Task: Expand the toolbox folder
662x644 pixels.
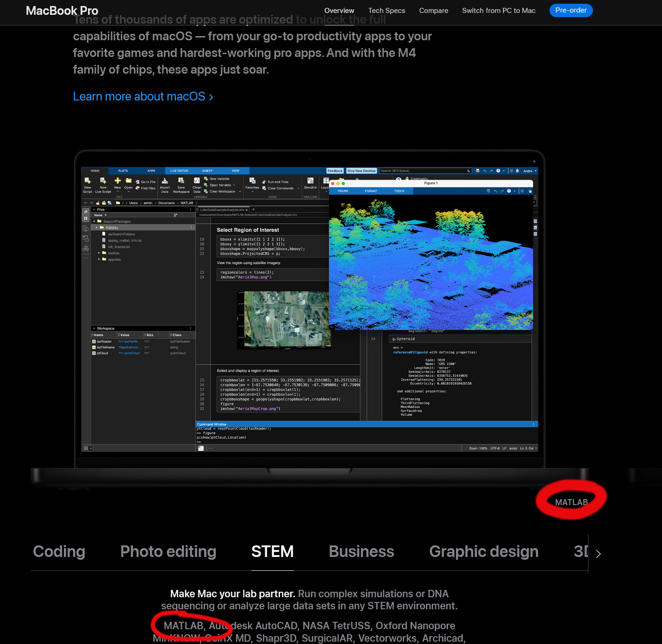Action: tap(99, 253)
